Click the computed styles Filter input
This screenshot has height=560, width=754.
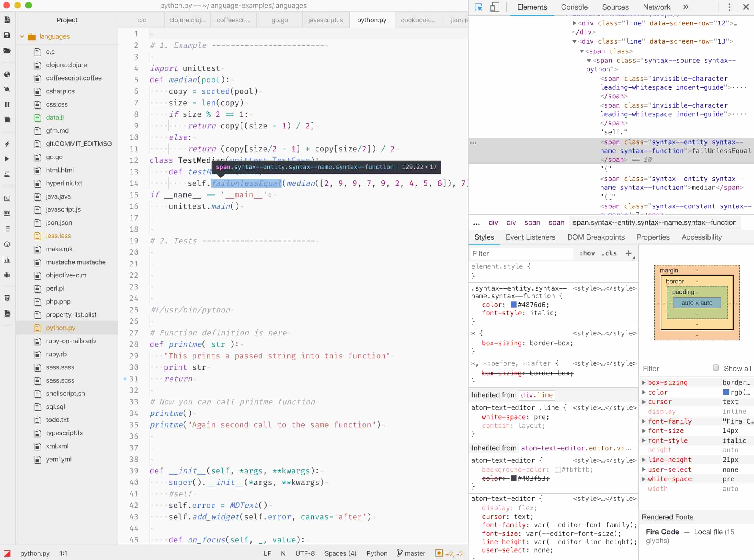pos(675,369)
